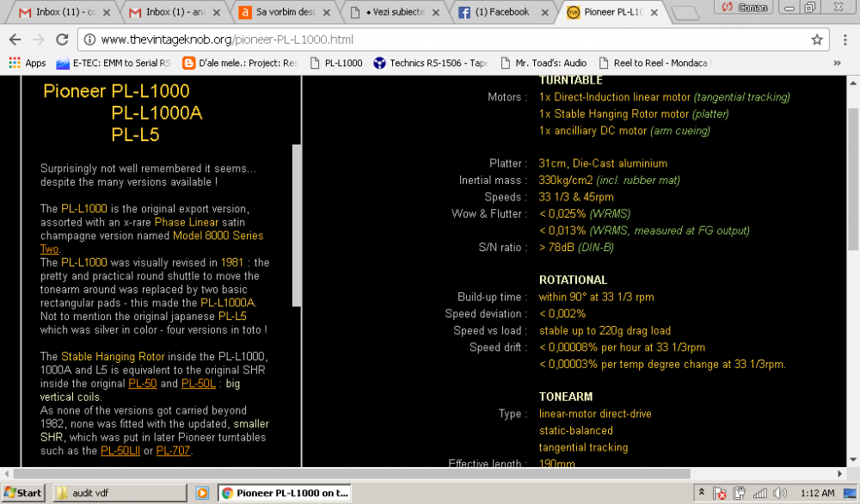
Task: Select Pioneer PL-L1000 taskbar Chrome window
Action: point(285,493)
